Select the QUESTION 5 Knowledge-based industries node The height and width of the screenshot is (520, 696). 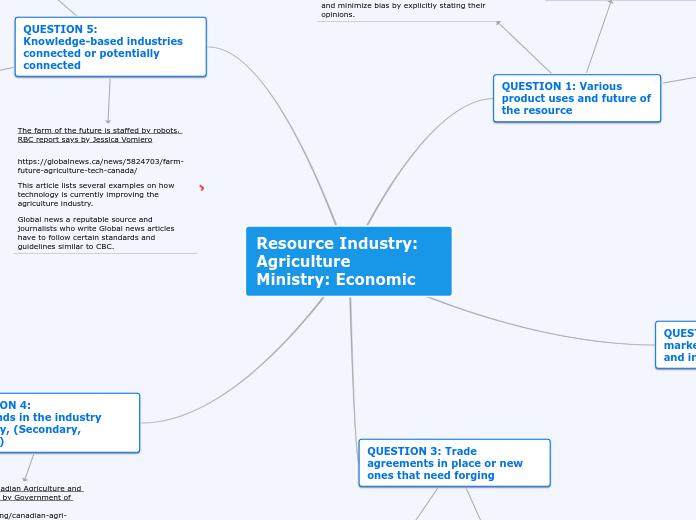point(111,47)
